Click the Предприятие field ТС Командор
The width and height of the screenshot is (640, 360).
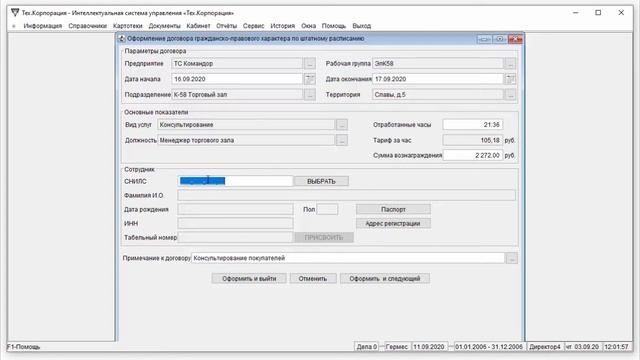tap(237, 64)
